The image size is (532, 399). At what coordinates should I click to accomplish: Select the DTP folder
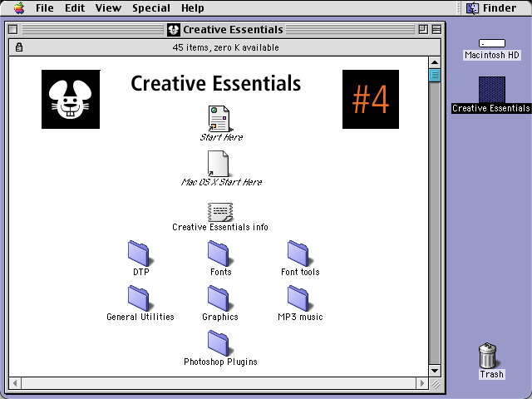click(140, 254)
